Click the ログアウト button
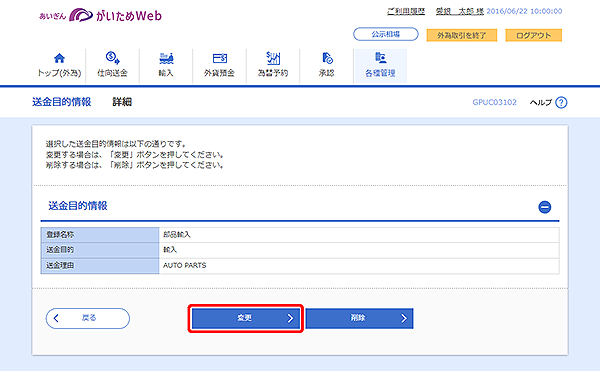This screenshot has height=371, width=600. click(x=533, y=35)
